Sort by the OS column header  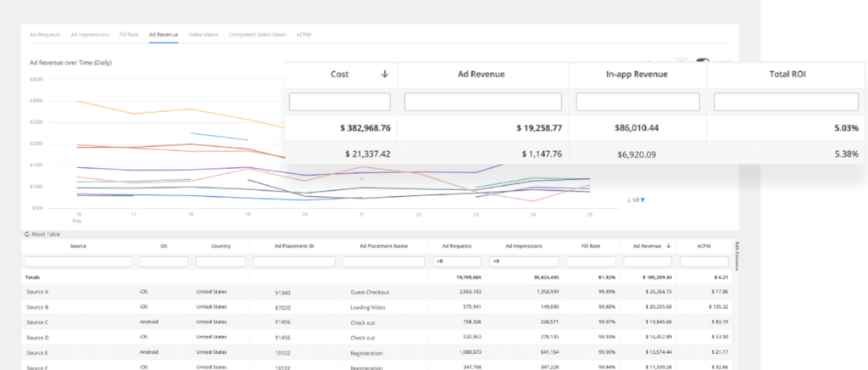[164, 246]
